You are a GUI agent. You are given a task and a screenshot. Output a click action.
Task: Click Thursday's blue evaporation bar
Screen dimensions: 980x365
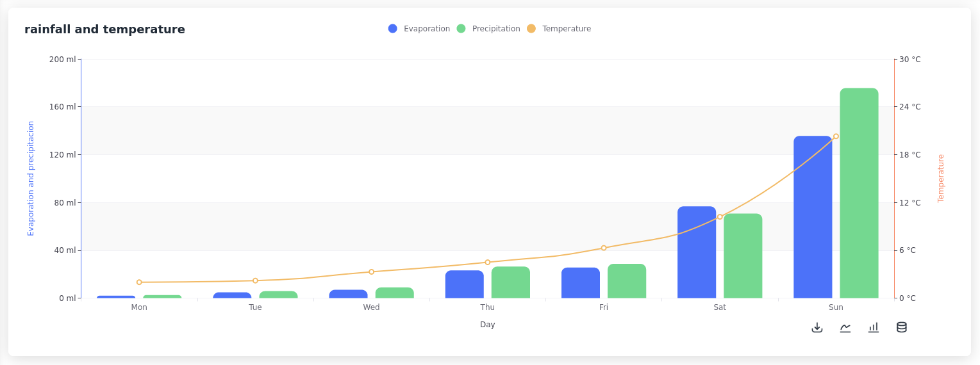465,284
